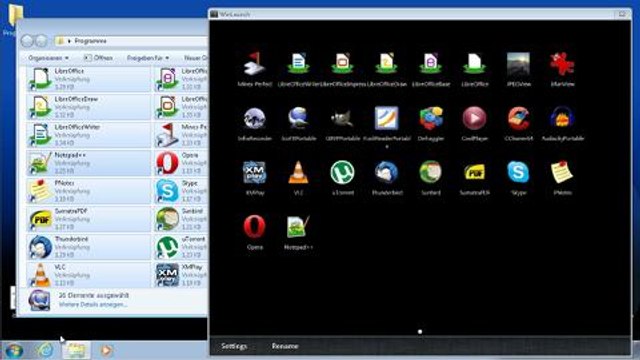
Task: Launch the globe portable app icon
Action: click(298, 118)
